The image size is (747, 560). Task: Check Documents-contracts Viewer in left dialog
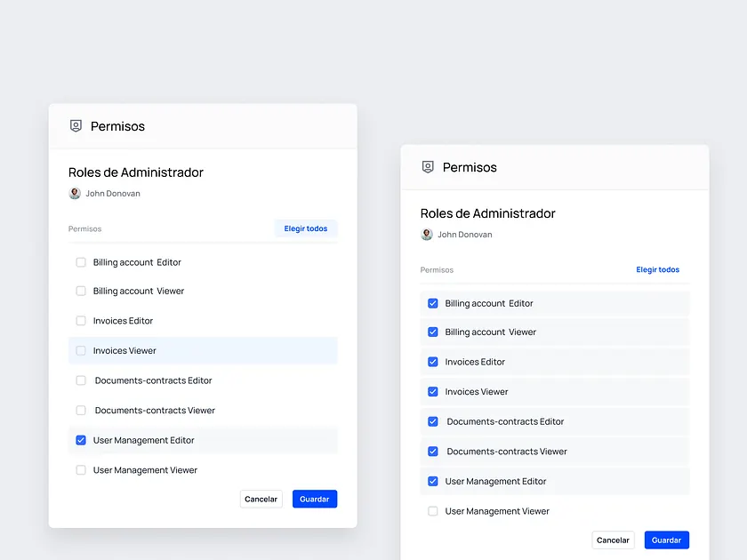point(81,410)
